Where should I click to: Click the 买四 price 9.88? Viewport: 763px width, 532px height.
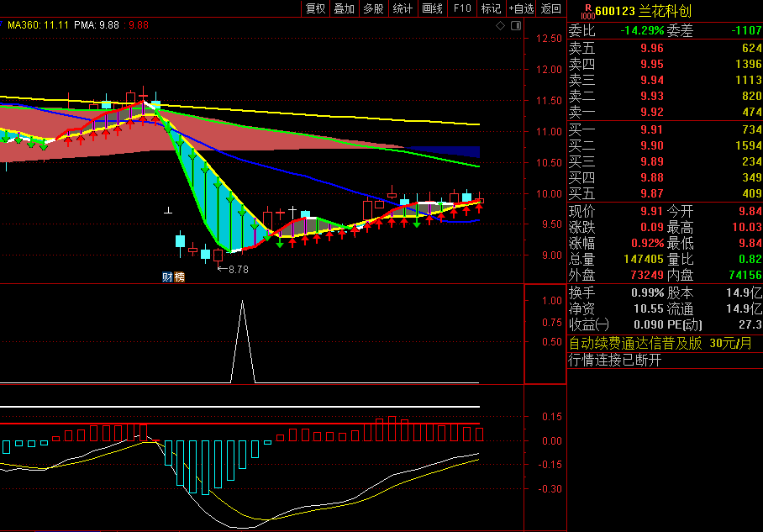coord(651,177)
